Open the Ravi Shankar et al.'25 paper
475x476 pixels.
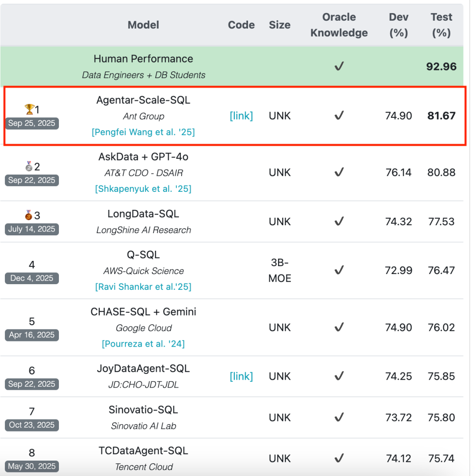pyautogui.click(x=143, y=287)
